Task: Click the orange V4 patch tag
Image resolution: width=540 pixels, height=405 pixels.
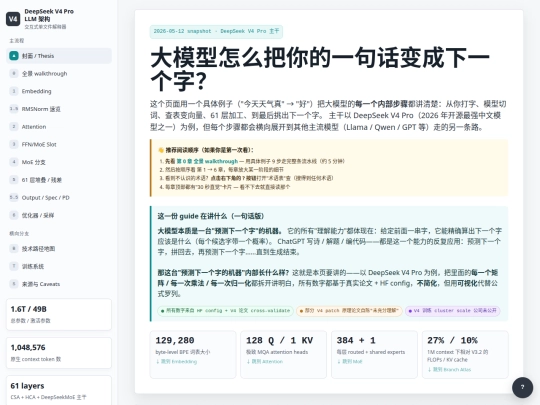Action: click(x=349, y=311)
